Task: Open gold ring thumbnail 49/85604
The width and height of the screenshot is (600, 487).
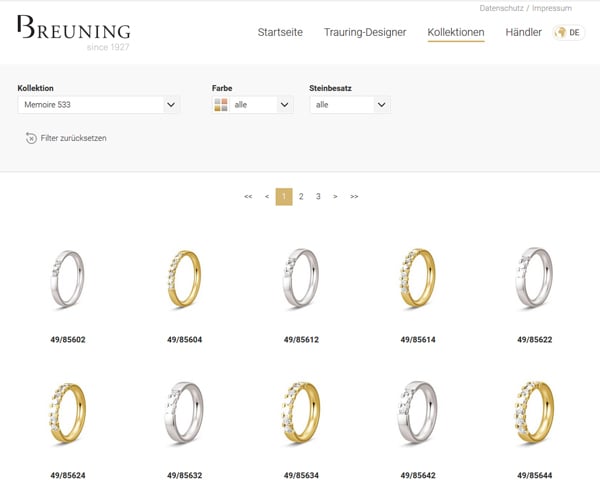Action: click(x=184, y=279)
